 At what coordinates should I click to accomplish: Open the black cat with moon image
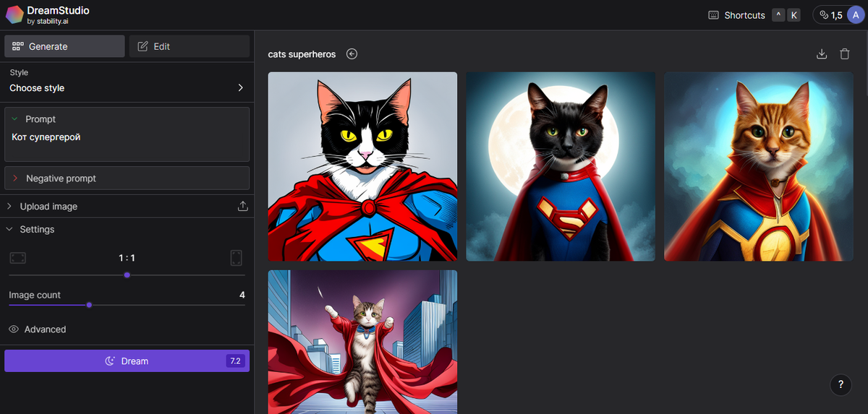tap(561, 166)
